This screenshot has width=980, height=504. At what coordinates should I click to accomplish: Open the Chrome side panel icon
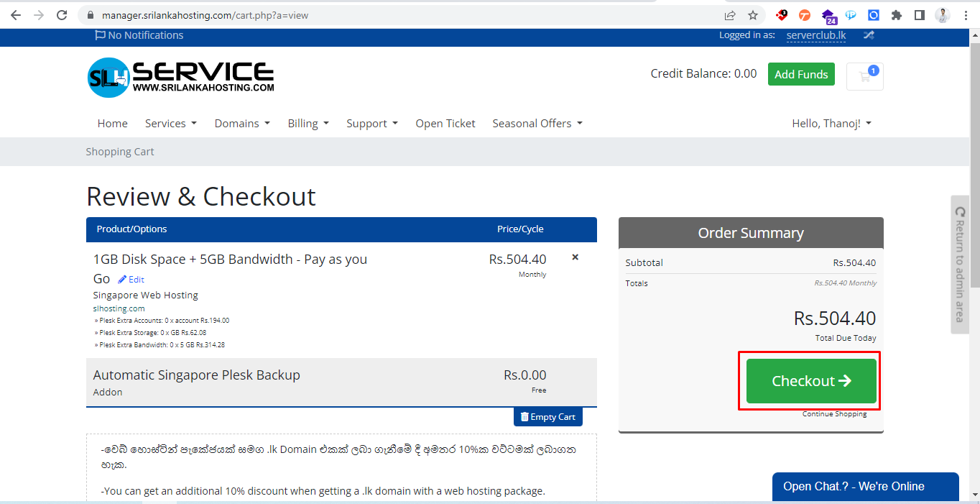(919, 15)
